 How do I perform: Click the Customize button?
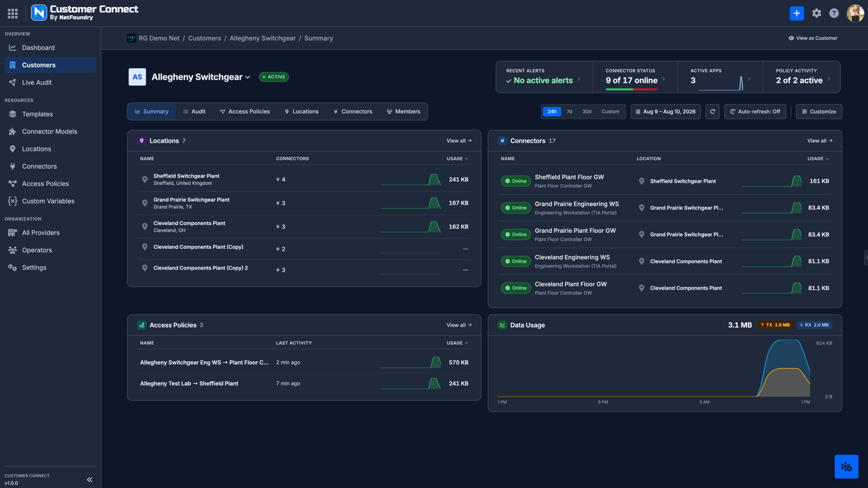[819, 111]
